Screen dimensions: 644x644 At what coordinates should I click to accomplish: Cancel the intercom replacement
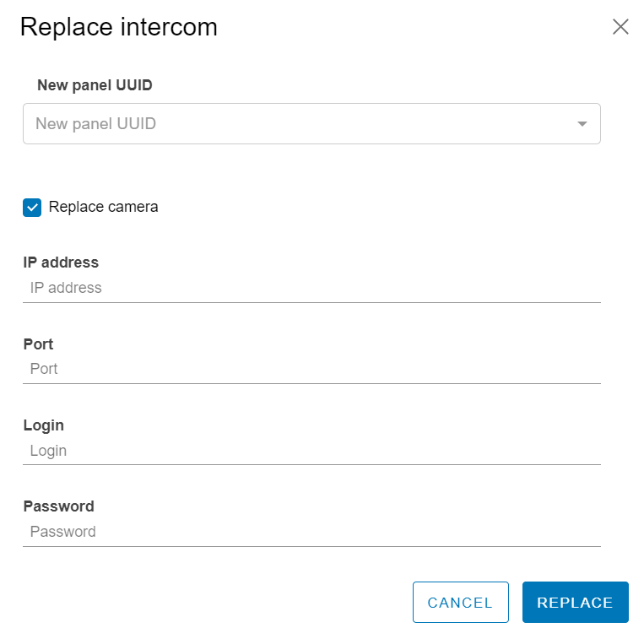pyautogui.click(x=460, y=602)
